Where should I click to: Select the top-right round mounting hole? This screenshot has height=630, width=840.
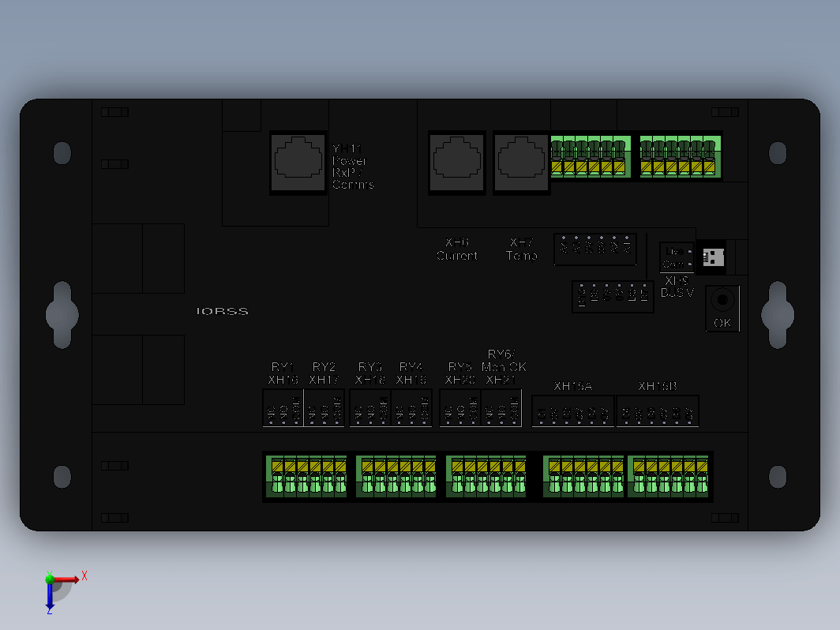778,153
